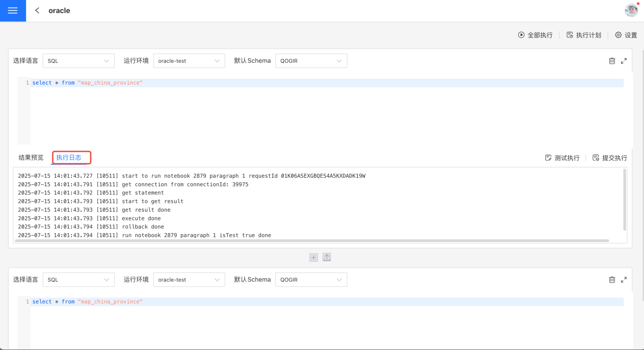
Task: Switch to the 结果预览 tab
Action: tap(31, 158)
